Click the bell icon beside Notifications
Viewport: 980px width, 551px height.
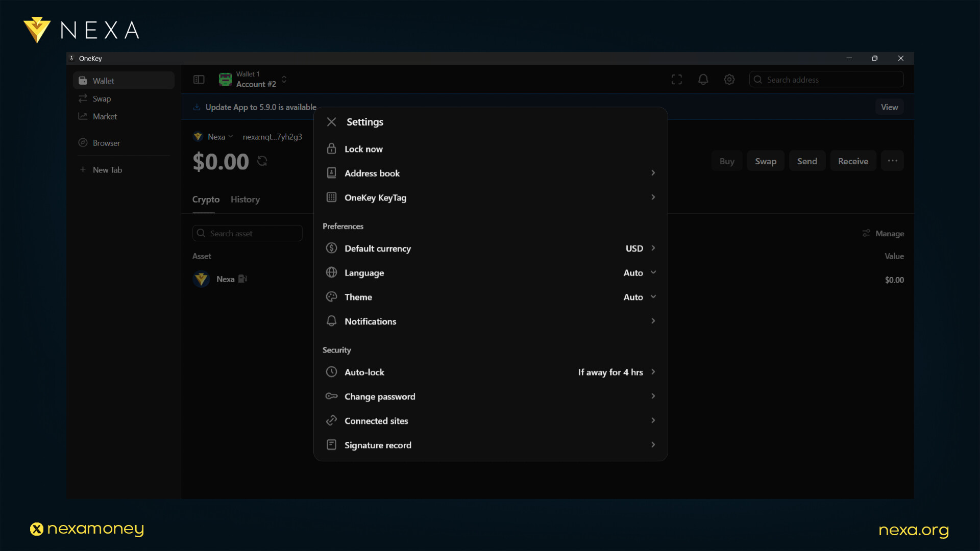(331, 321)
